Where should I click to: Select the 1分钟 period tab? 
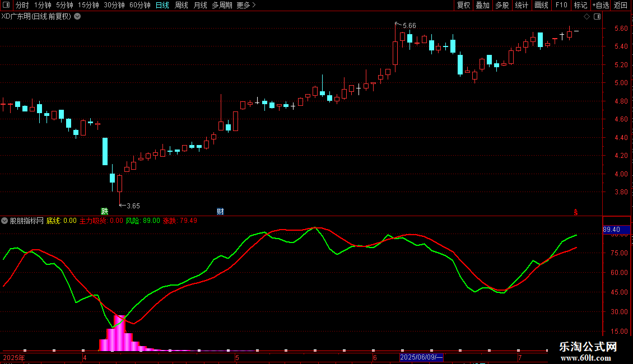coord(43,5)
